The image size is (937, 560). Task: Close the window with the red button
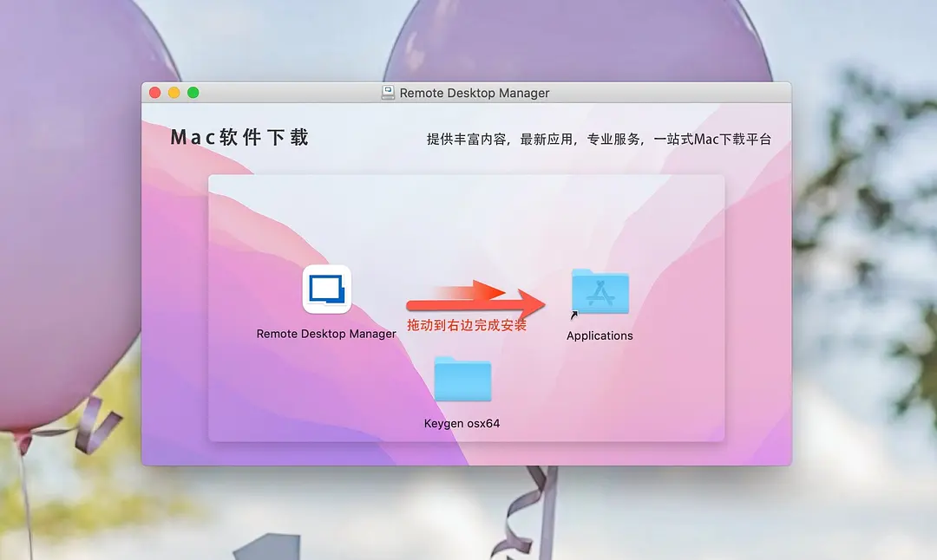[154, 93]
